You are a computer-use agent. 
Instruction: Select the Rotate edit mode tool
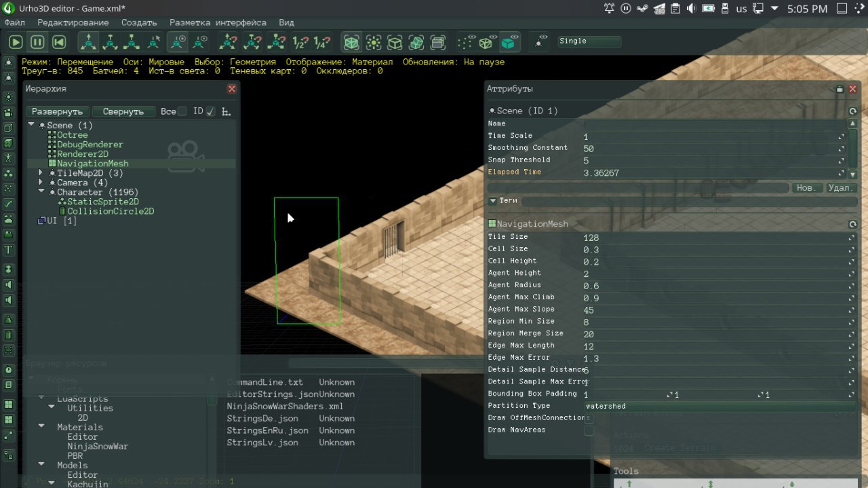coord(110,42)
